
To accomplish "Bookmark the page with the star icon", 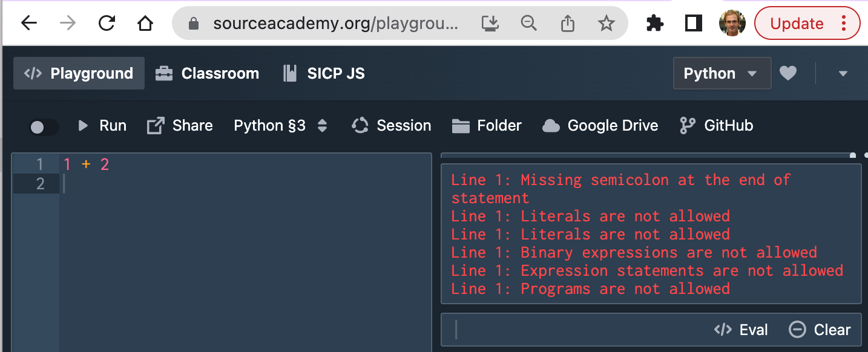I will pos(605,23).
